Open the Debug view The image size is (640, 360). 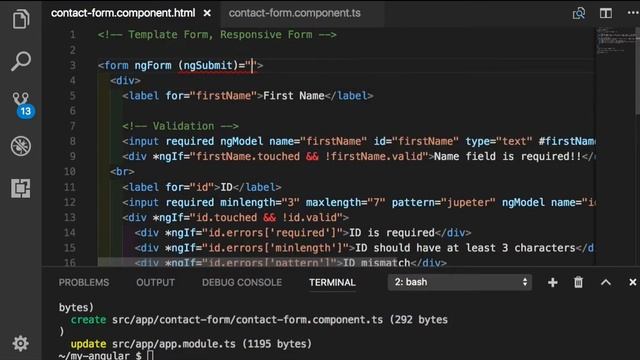click(x=21, y=146)
